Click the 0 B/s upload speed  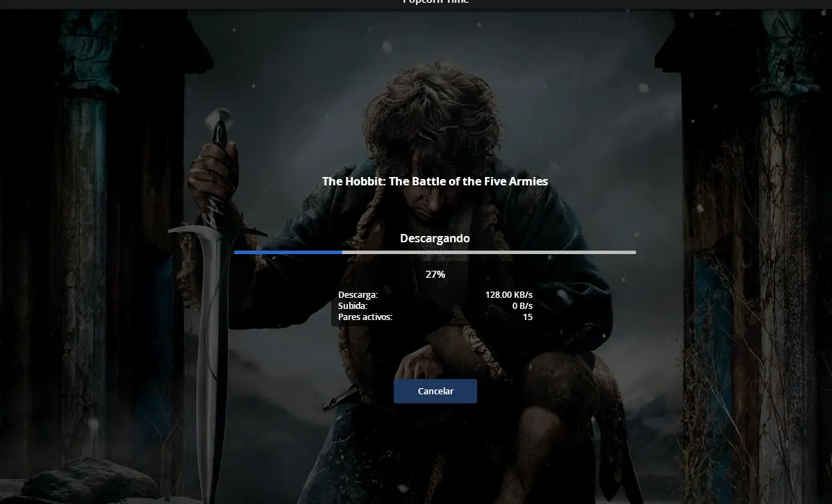point(522,306)
